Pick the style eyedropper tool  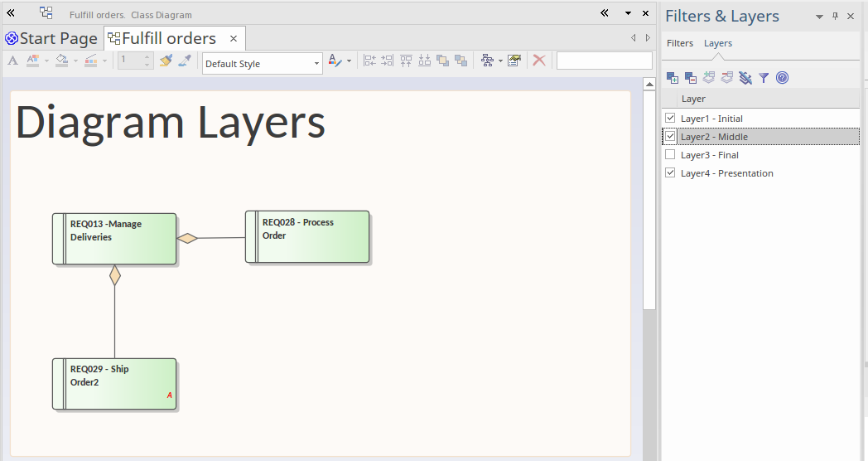pyautogui.click(x=185, y=61)
